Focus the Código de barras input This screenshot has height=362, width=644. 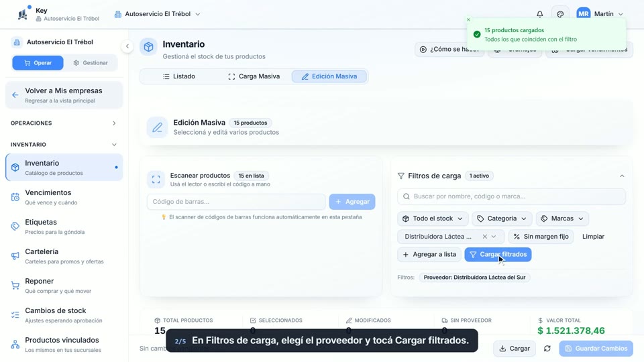pyautogui.click(x=236, y=202)
